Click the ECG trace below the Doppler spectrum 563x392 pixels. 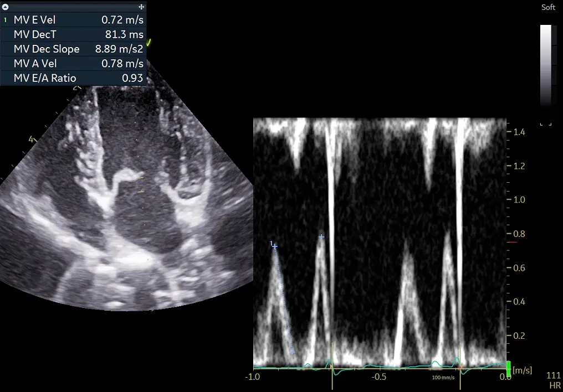[380, 366]
